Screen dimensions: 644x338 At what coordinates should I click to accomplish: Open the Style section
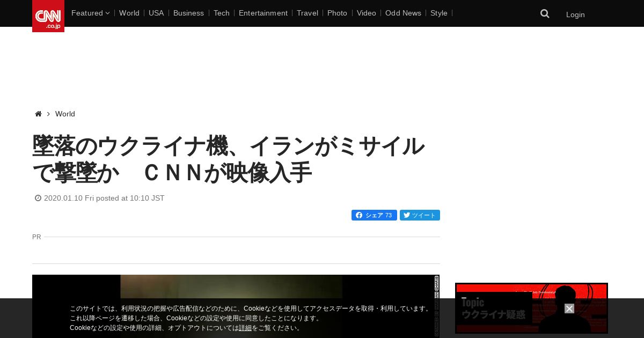click(x=439, y=13)
